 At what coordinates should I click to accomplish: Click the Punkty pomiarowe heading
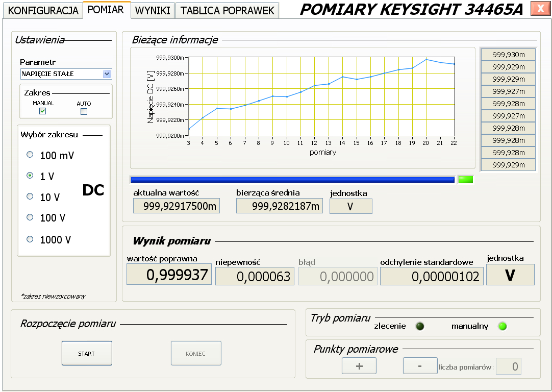coord(356,349)
